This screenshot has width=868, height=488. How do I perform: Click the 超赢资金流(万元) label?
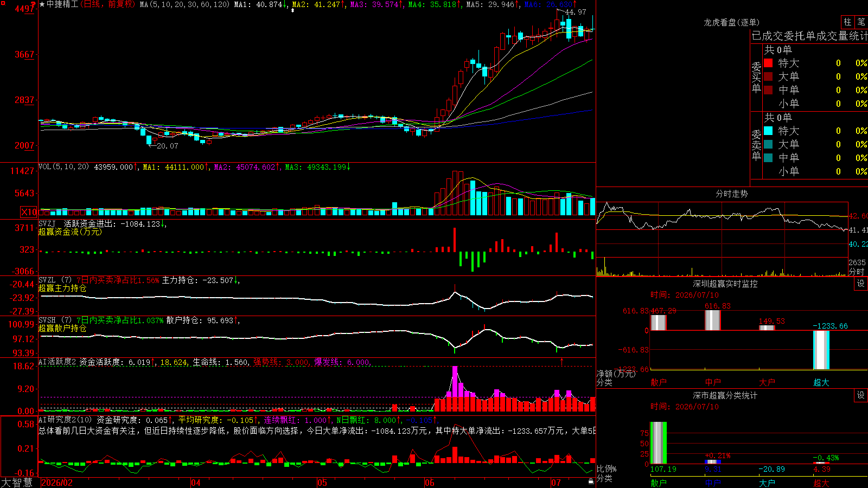tap(70, 232)
